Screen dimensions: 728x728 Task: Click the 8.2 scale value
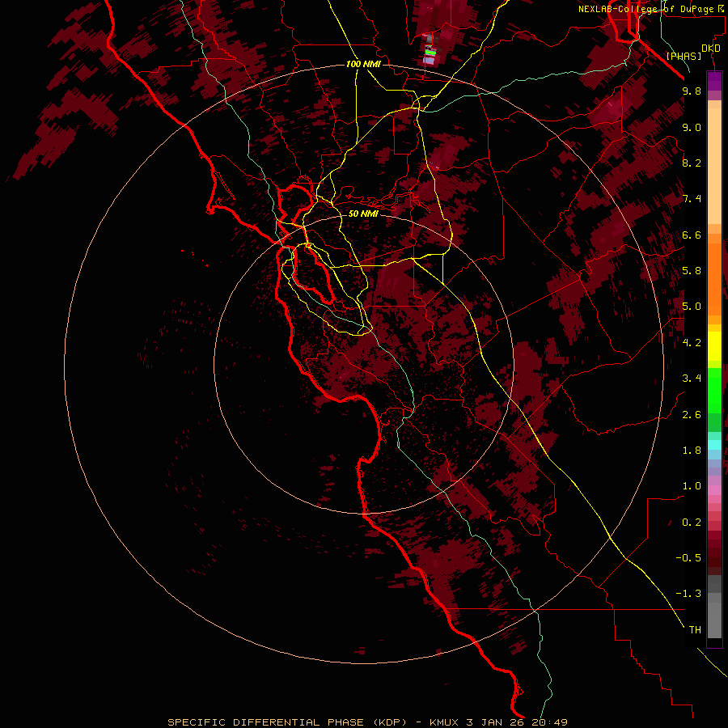coord(692,163)
